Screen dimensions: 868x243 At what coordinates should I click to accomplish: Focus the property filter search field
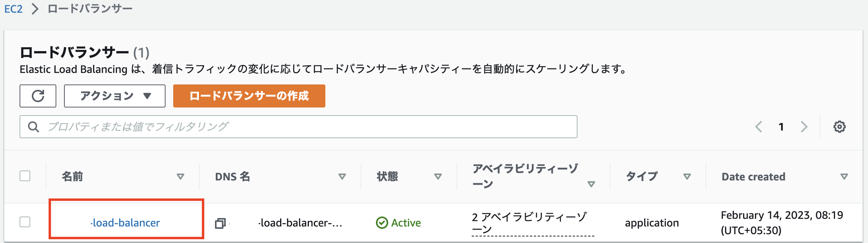coord(299,127)
